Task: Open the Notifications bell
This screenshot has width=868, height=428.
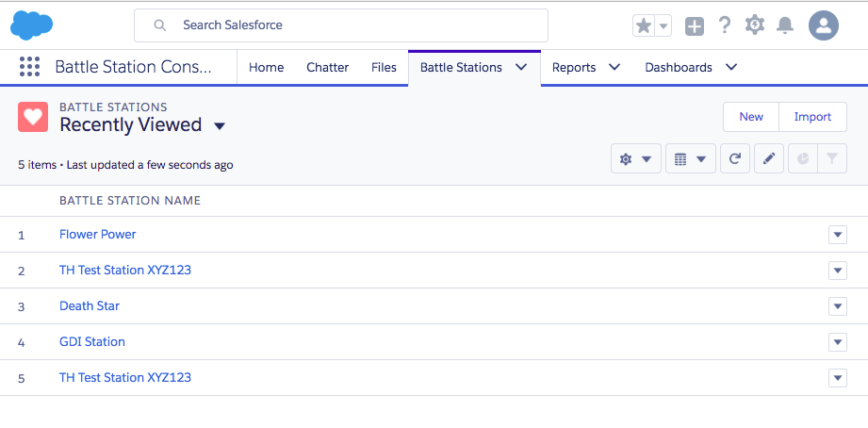Action: [x=785, y=25]
